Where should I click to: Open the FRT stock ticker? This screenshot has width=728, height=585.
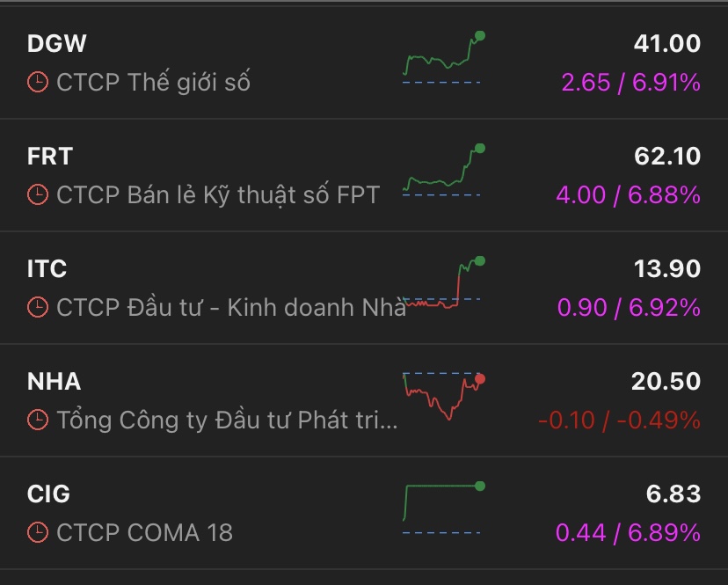(x=50, y=156)
